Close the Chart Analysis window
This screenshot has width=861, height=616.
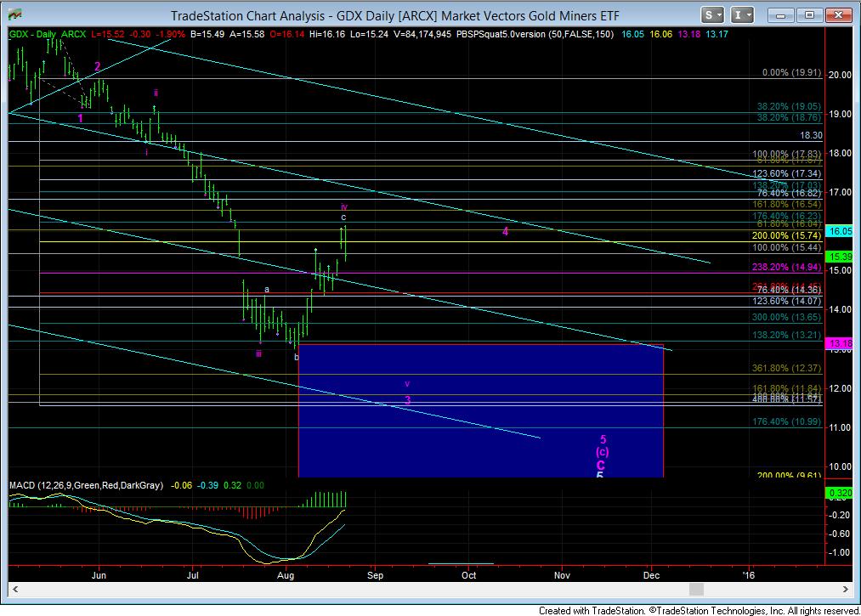click(838, 14)
